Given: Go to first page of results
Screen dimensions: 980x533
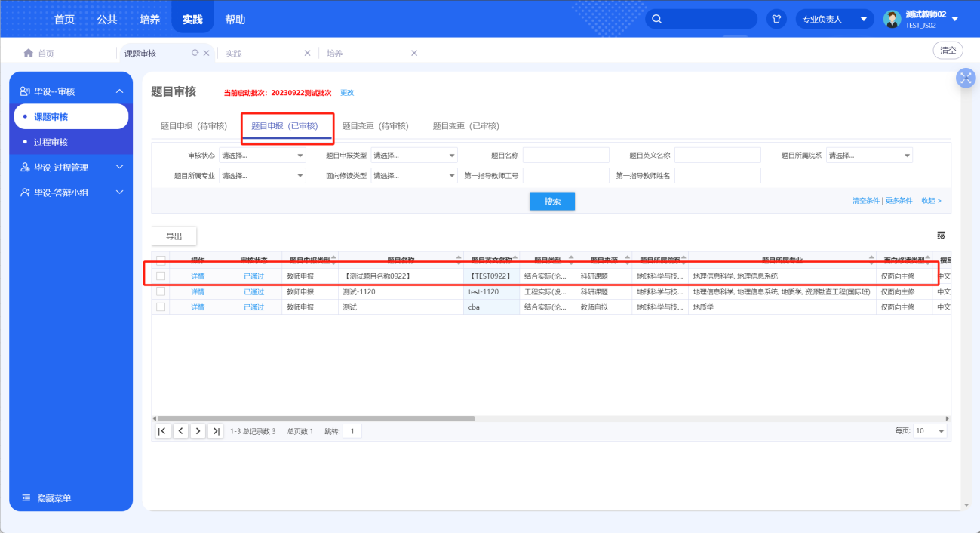Looking at the screenshot, I should point(162,431).
